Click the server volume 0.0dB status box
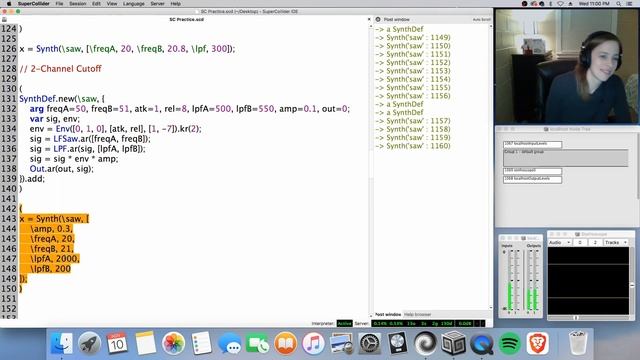Screen dimensions: 640x360 click(x=465, y=323)
